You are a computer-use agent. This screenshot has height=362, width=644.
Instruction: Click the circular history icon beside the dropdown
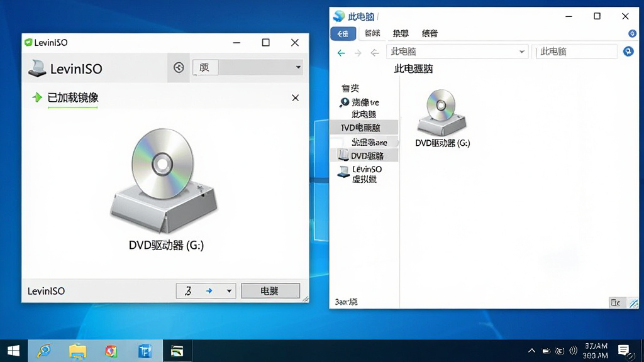pyautogui.click(x=179, y=67)
